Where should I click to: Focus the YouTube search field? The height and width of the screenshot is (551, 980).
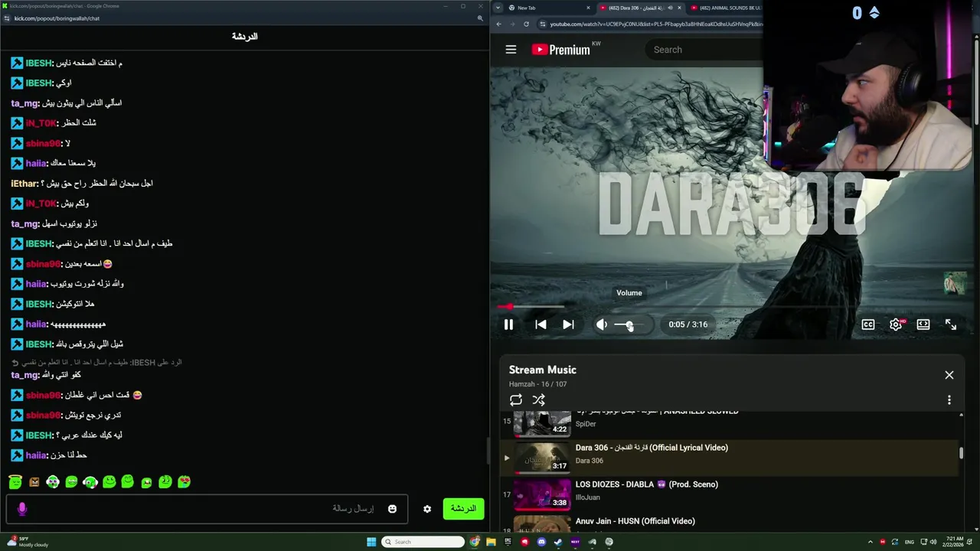point(704,50)
